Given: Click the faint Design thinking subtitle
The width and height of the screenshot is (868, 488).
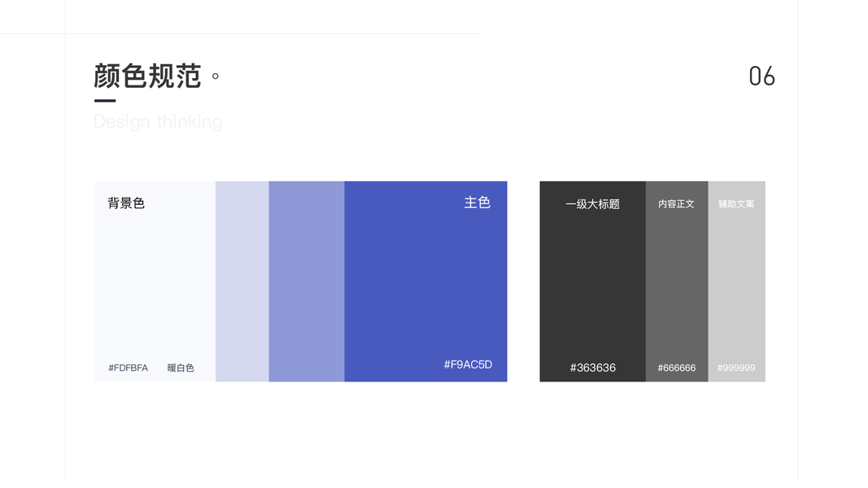Looking at the screenshot, I should (158, 122).
